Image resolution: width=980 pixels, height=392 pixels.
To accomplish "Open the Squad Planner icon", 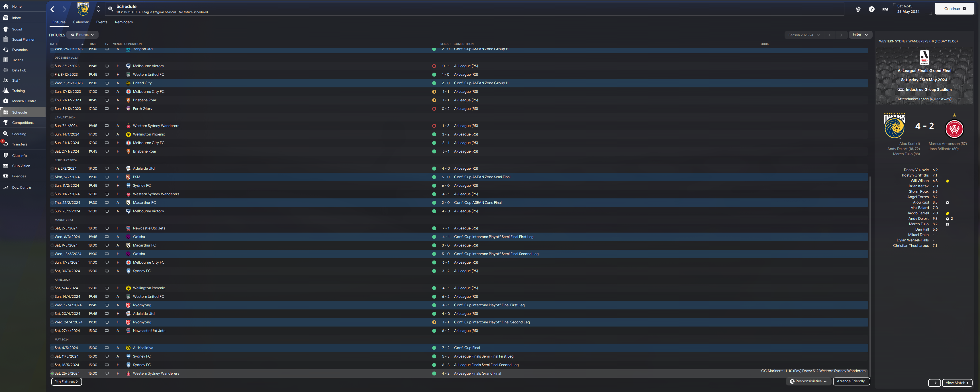I will [x=6, y=40].
